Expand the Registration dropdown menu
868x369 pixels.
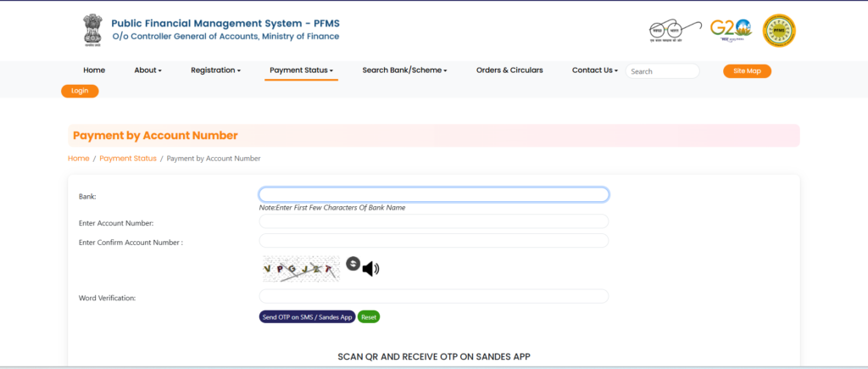coord(216,70)
